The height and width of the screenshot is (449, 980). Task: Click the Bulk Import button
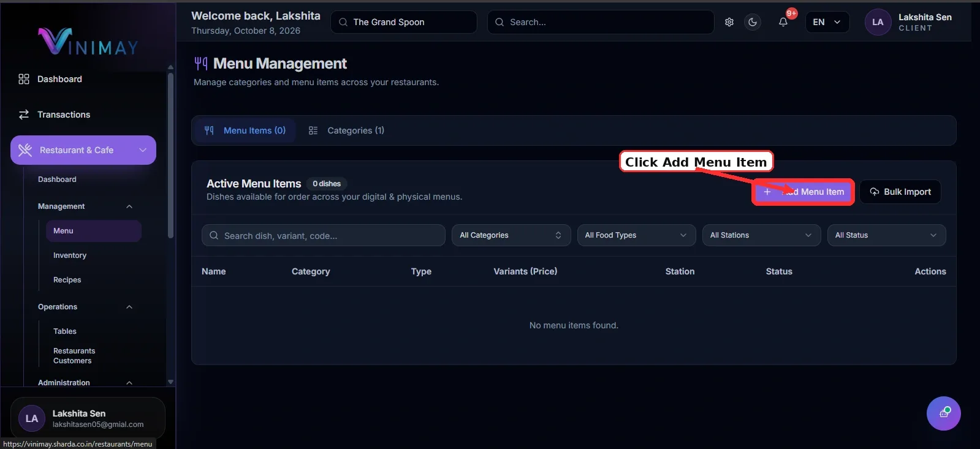tap(900, 192)
